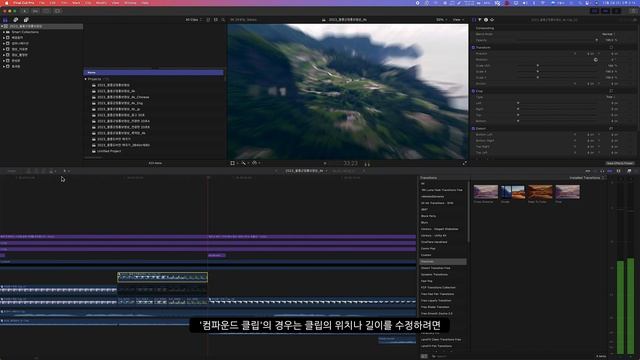Open the Window menu
The image size is (640, 360).
[x=130, y=3]
